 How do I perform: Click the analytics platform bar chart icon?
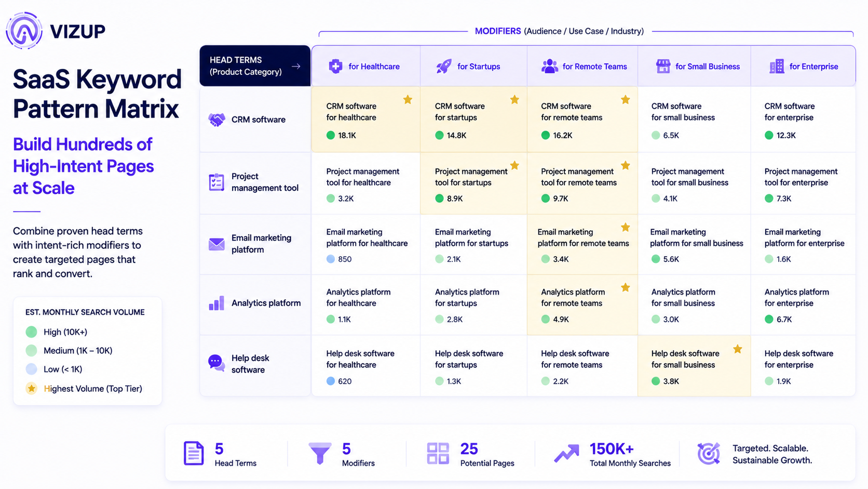tap(216, 303)
